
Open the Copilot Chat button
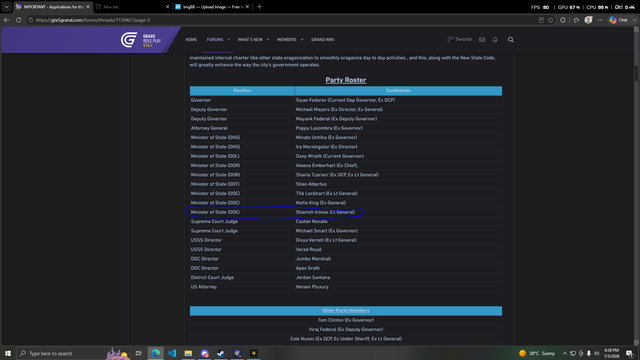[x=618, y=20]
